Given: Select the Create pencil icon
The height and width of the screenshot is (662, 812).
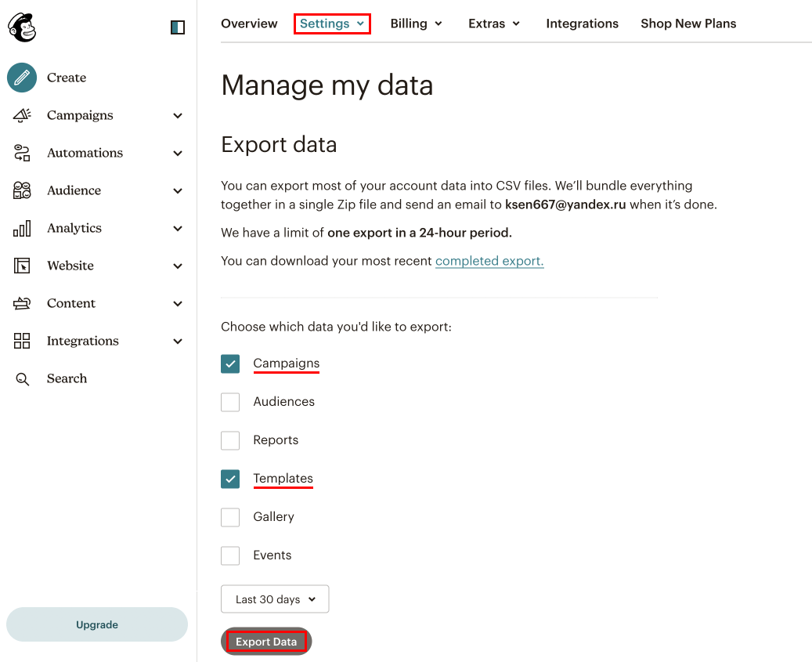Looking at the screenshot, I should 21,78.
